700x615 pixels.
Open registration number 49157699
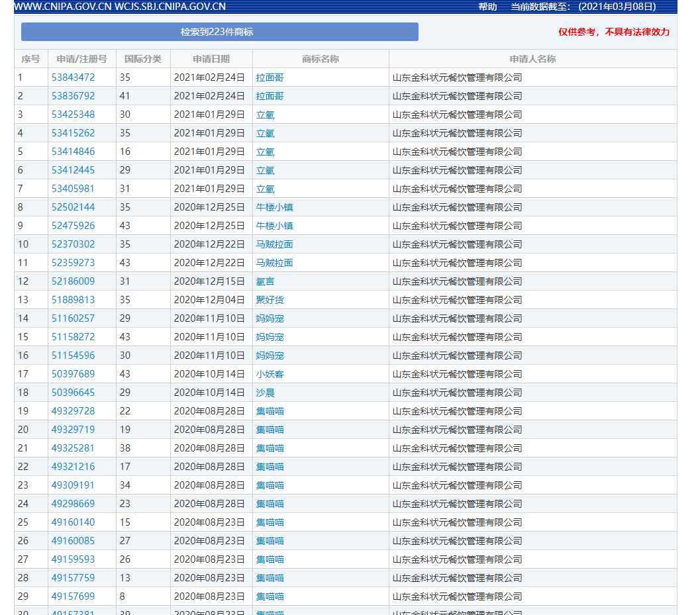74,596
